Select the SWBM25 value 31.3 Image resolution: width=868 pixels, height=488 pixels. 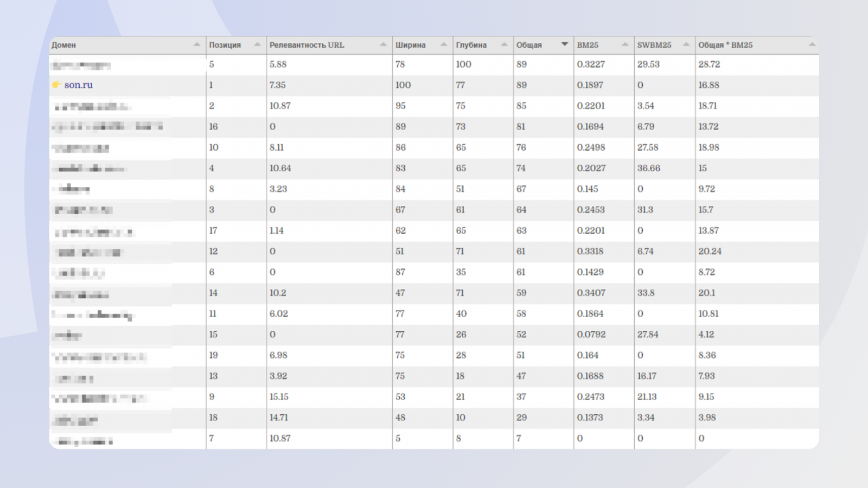645,210
